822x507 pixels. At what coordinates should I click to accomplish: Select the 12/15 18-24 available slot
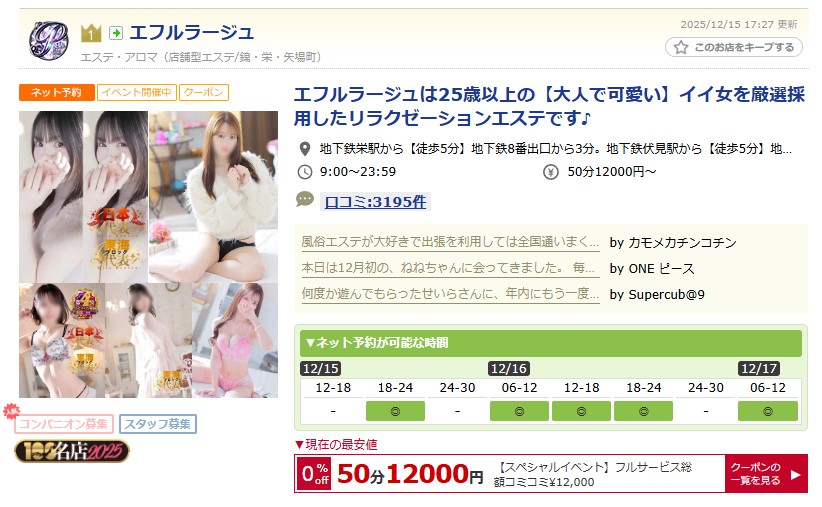pyautogui.click(x=395, y=411)
